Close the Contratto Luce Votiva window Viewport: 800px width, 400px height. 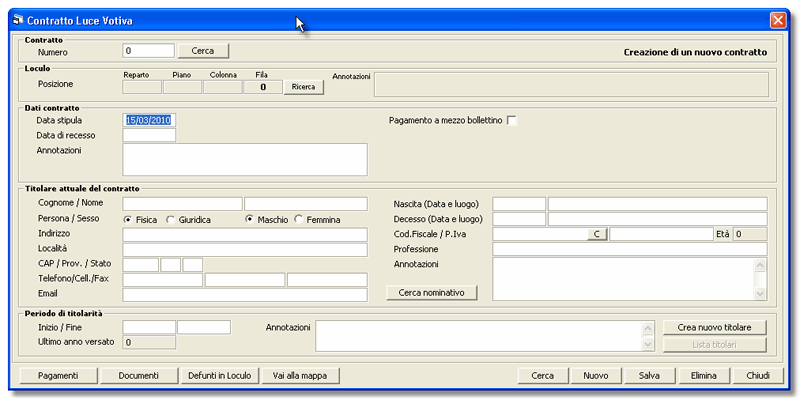tap(778, 21)
